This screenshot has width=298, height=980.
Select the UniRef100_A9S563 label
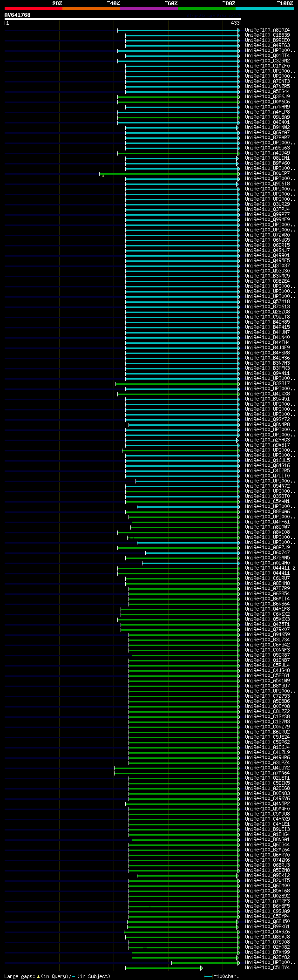[267, 148]
